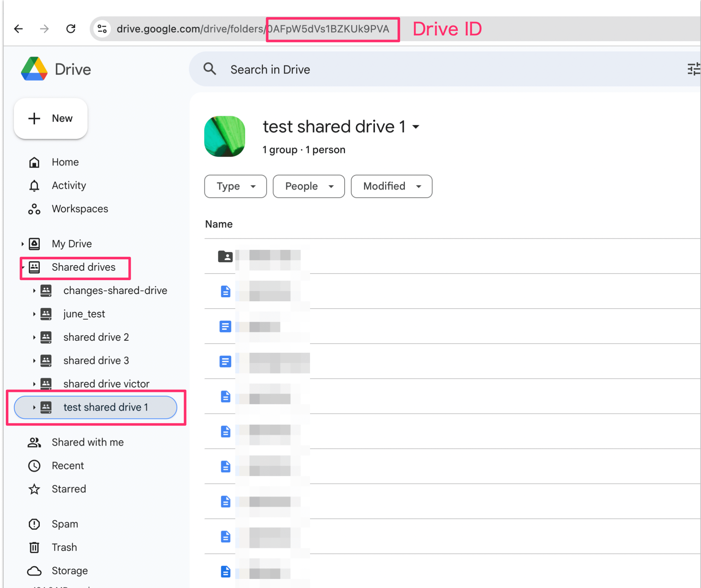Expand shared drive 2 arrow
This screenshot has width=701, height=588.
pos(34,337)
